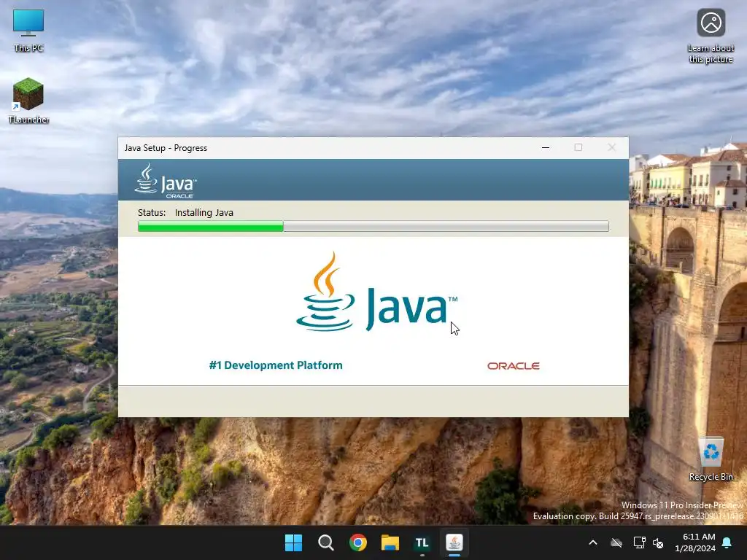Click the '#1 Development Platform' text

[276, 365]
